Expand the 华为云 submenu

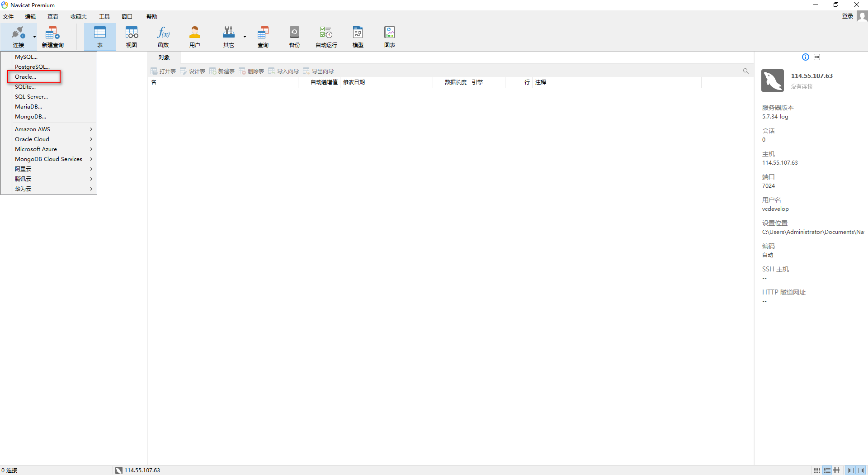point(49,189)
